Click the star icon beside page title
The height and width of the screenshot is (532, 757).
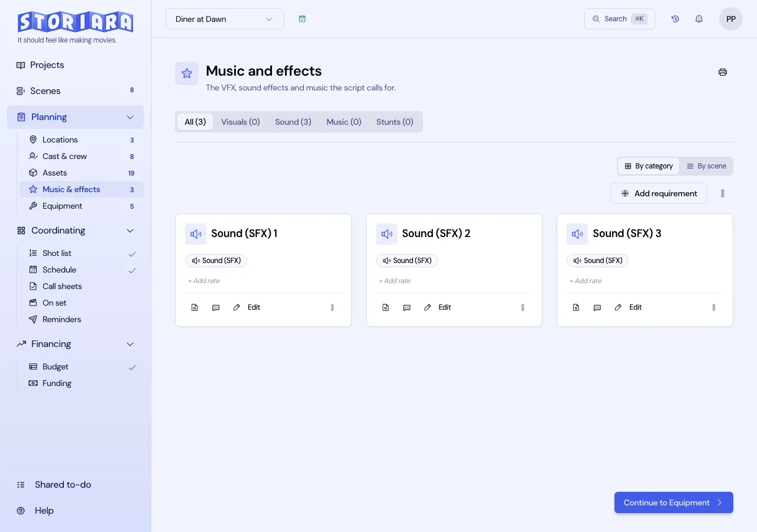click(187, 73)
